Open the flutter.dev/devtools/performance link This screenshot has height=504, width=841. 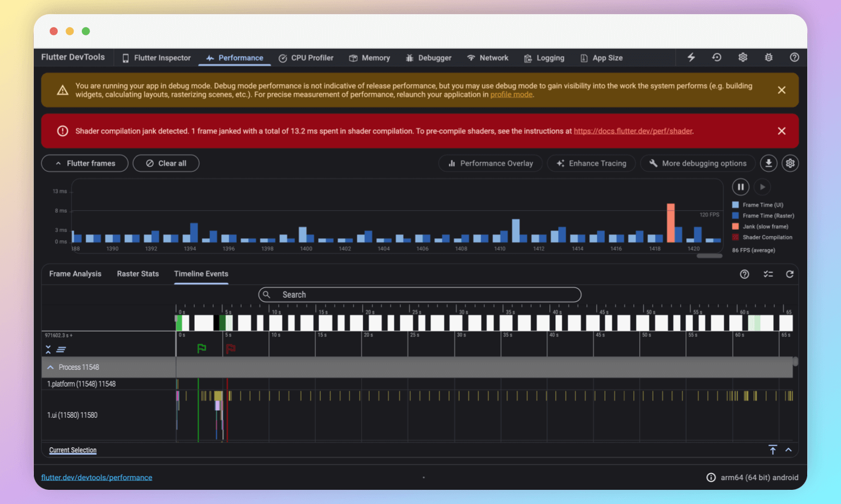click(97, 477)
